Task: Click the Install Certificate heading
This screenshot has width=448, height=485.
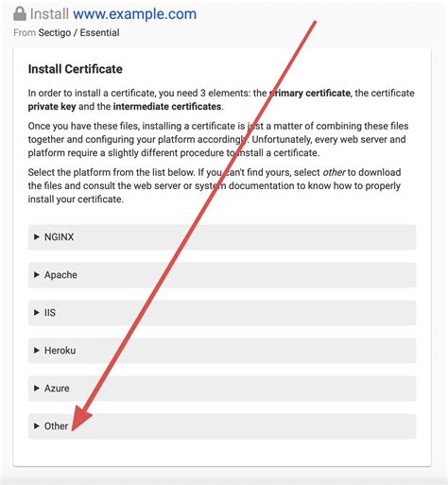Action: click(76, 69)
